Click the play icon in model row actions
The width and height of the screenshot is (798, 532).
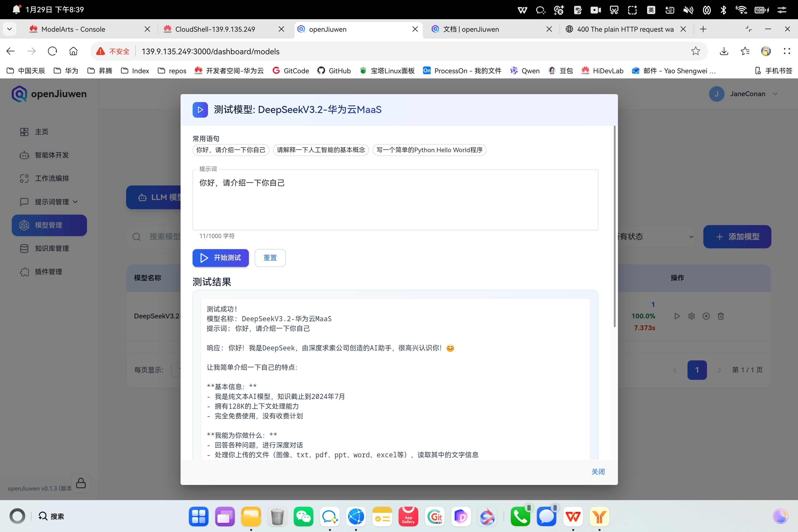click(677, 316)
